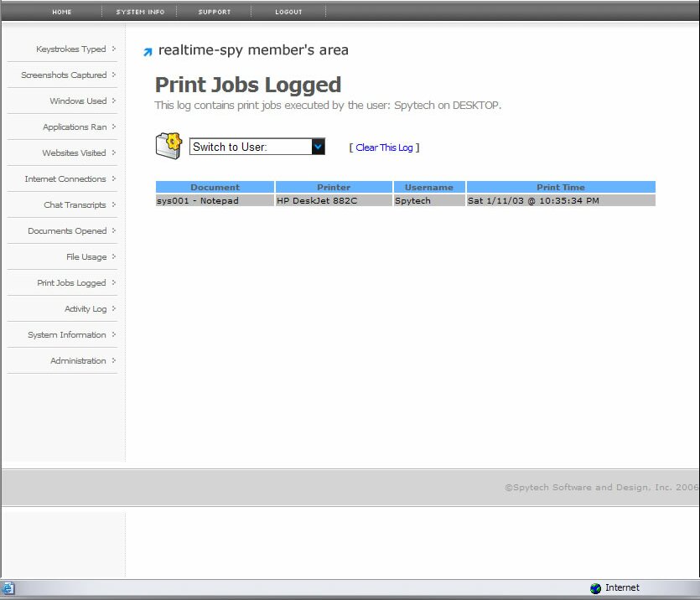Click the arrow next to Internet Connections
This screenshot has height=600, width=700.
click(x=113, y=178)
